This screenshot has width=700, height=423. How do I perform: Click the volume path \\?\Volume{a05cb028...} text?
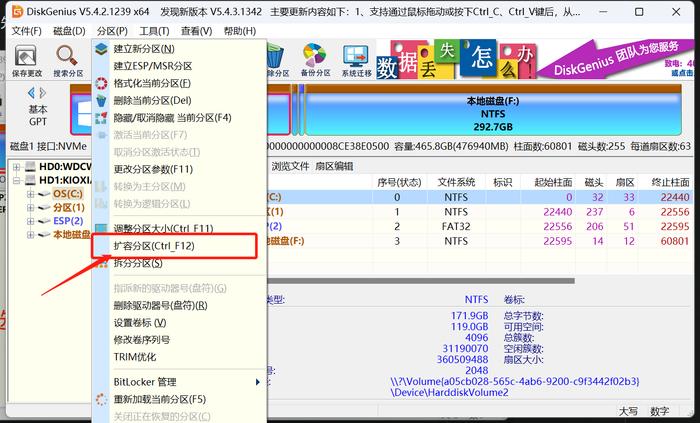pyautogui.click(x=515, y=382)
